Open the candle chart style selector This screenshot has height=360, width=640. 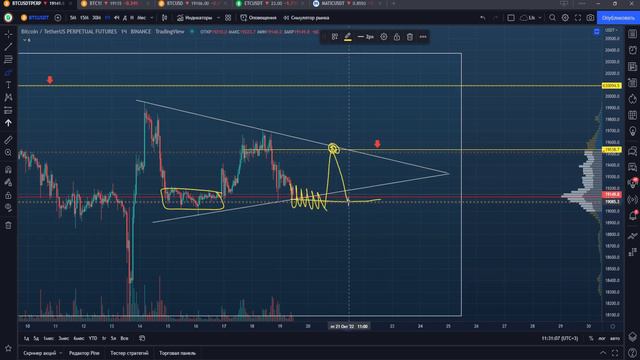(x=164, y=18)
